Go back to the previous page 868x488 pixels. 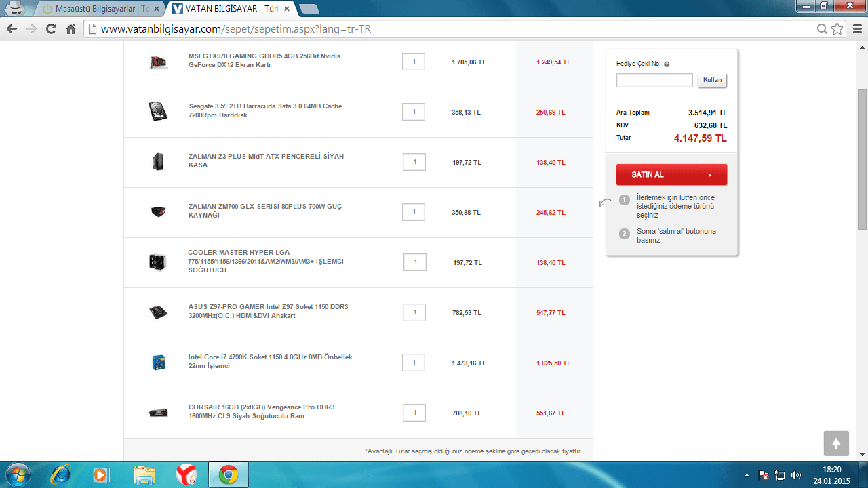[12, 29]
